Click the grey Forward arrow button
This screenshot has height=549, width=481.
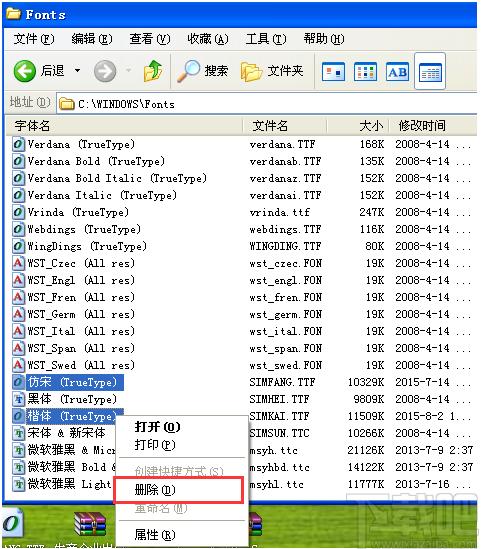[x=105, y=71]
